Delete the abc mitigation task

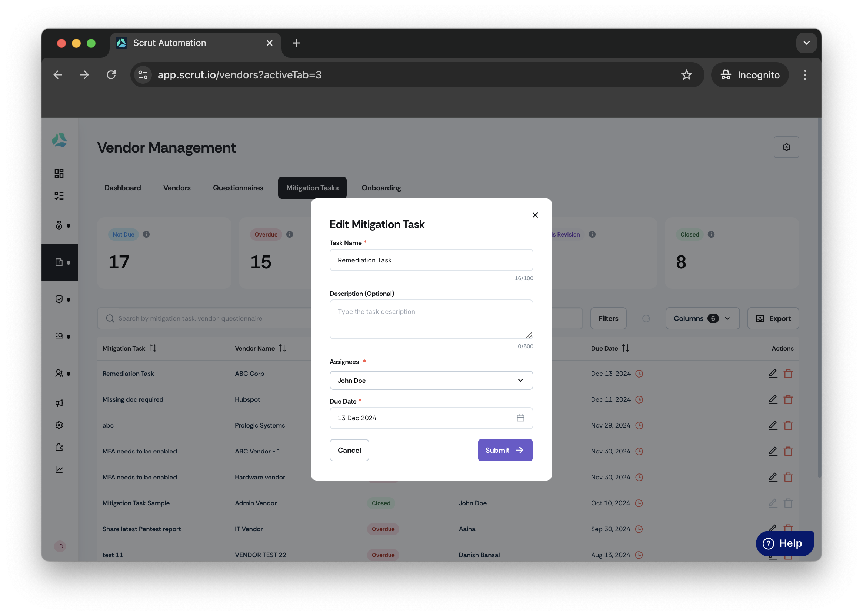click(788, 425)
